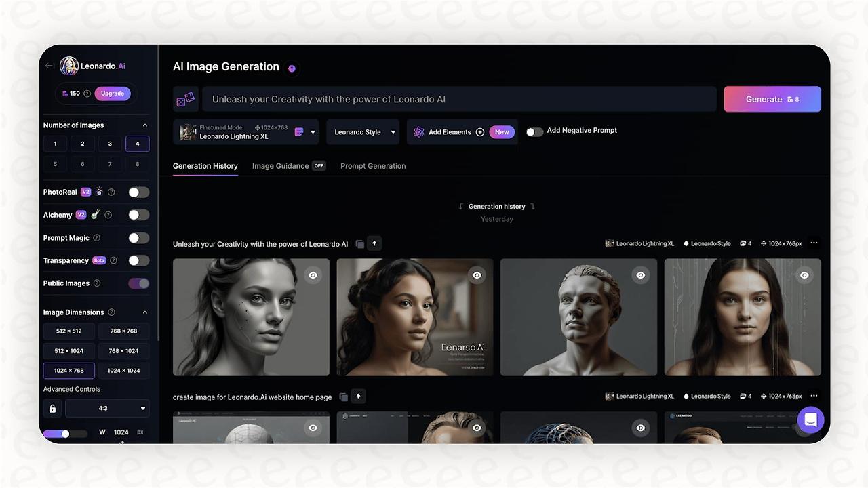Open the Leonardo.Ai avatar logo
Screen dimensions: 868x488
pos(69,66)
